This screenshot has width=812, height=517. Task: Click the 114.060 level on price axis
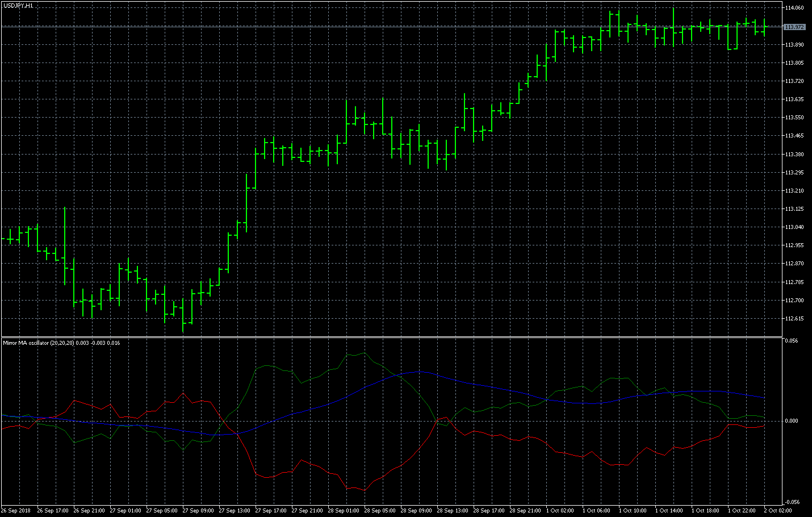coord(794,8)
